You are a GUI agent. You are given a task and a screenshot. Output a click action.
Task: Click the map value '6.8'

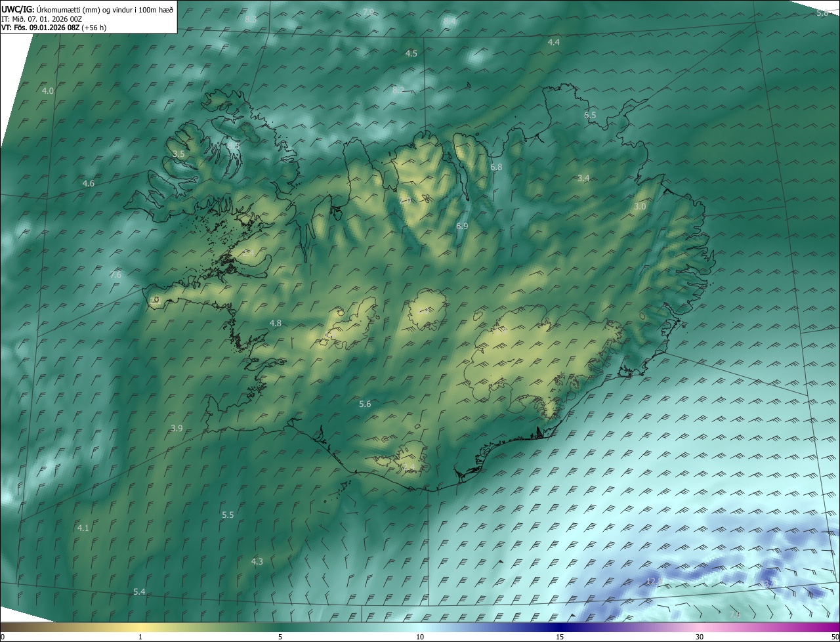click(496, 167)
